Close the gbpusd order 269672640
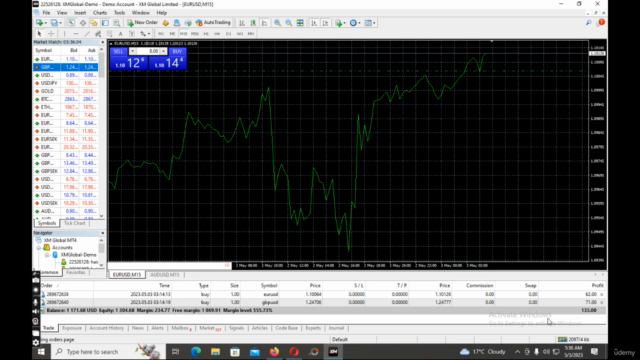 point(602,302)
